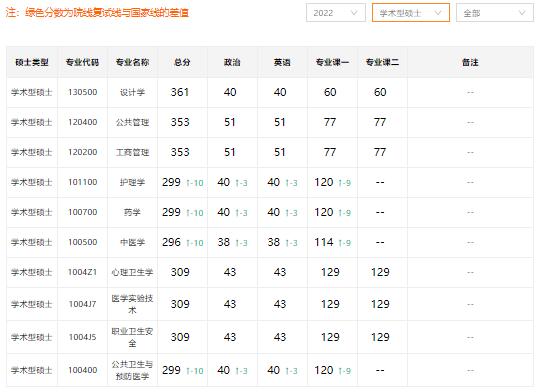Click the 专业课一 column header
Image resolution: width=538 pixels, height=392 pixels.
click(332, 62)
